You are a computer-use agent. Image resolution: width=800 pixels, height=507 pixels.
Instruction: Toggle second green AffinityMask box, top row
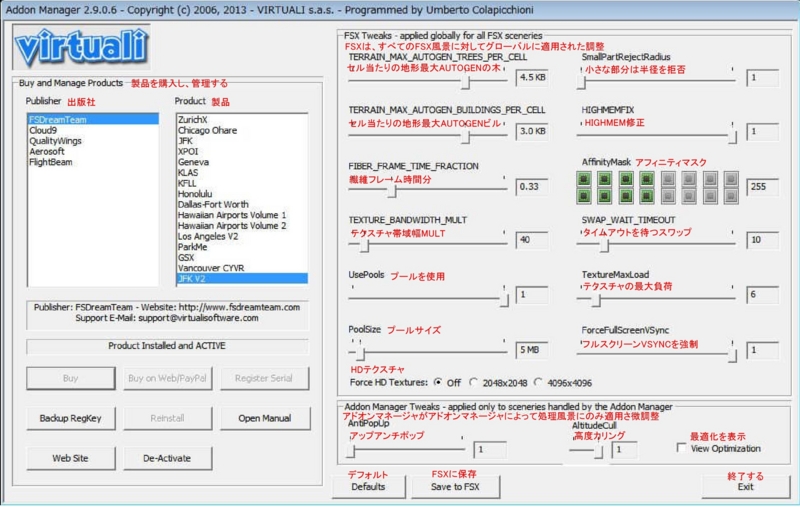[x=605, y=179]
